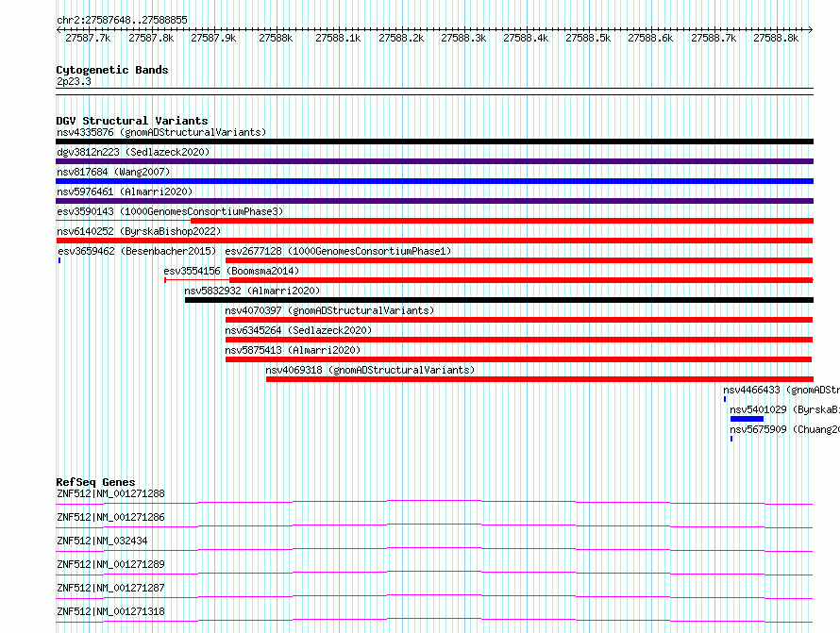This screenshot has width=840, height=633.
Task: Click the DGV Structural Variants track title
Action: pyautogui.click(x=132, y=121)
